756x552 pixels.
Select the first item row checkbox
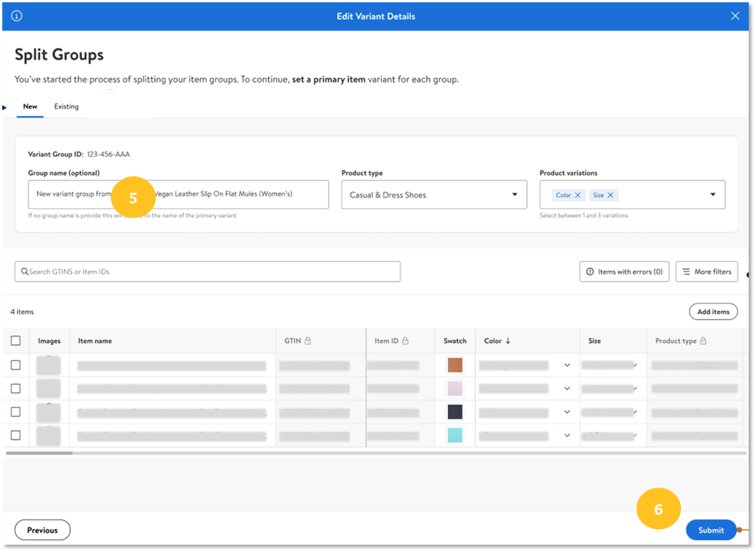(x=16, y=365)
